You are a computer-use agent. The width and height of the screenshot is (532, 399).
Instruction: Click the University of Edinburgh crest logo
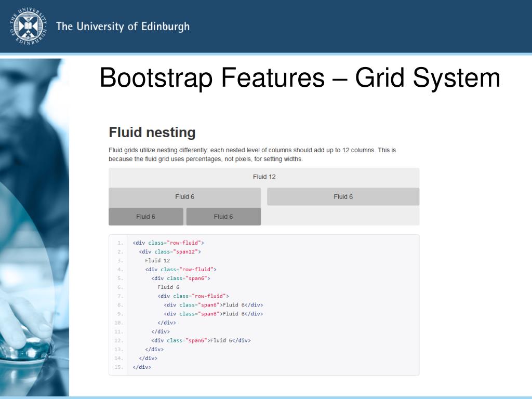point(28,26)
